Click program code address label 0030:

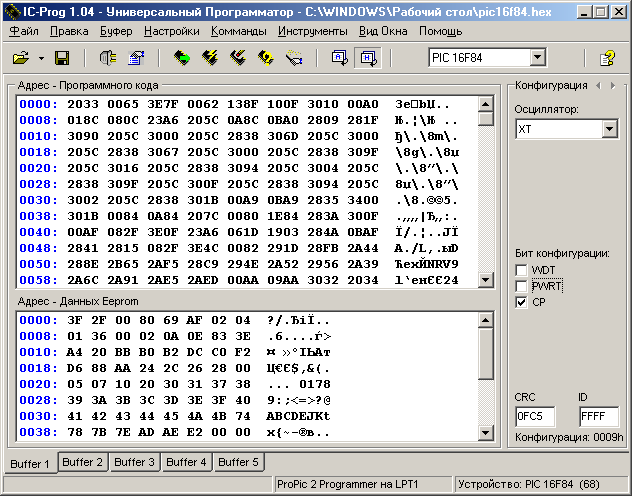coord(38,200)
